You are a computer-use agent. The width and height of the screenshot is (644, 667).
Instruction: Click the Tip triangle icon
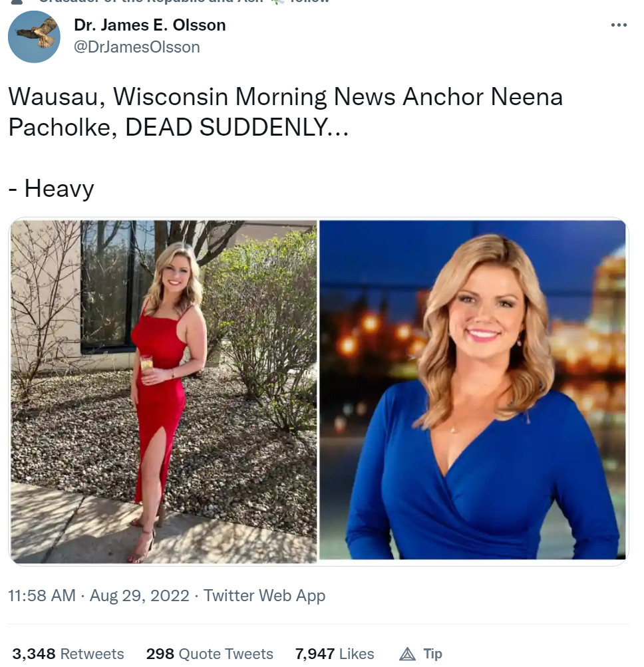[407, 654]
